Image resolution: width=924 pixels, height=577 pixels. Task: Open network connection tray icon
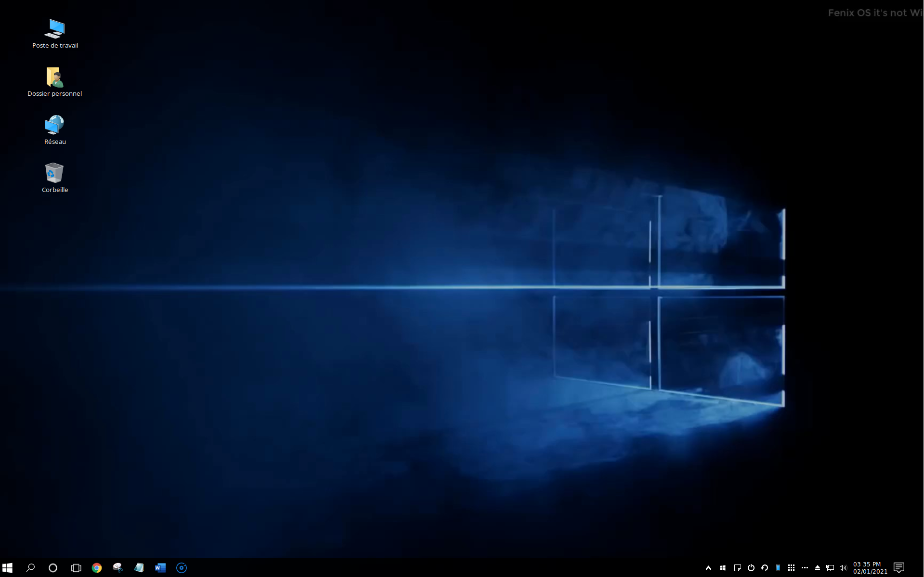[830, 568]
